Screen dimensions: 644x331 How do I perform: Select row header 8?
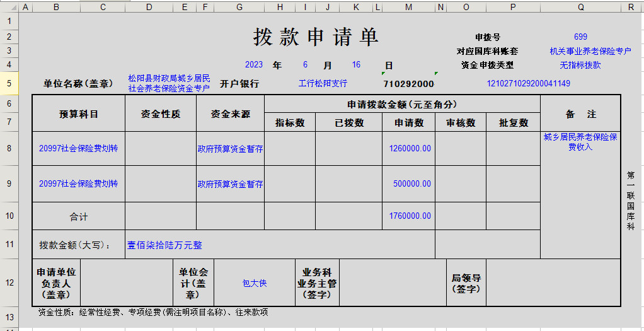coord(9,148)
